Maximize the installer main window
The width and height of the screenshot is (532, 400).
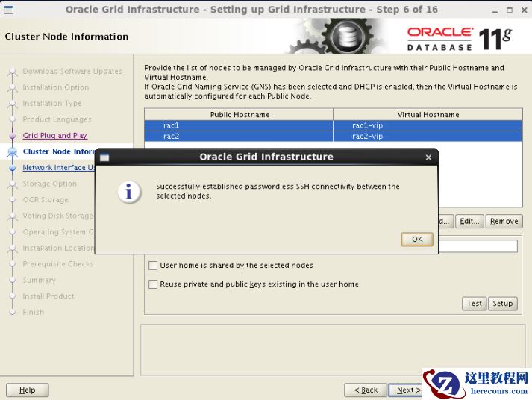[510, 10]
